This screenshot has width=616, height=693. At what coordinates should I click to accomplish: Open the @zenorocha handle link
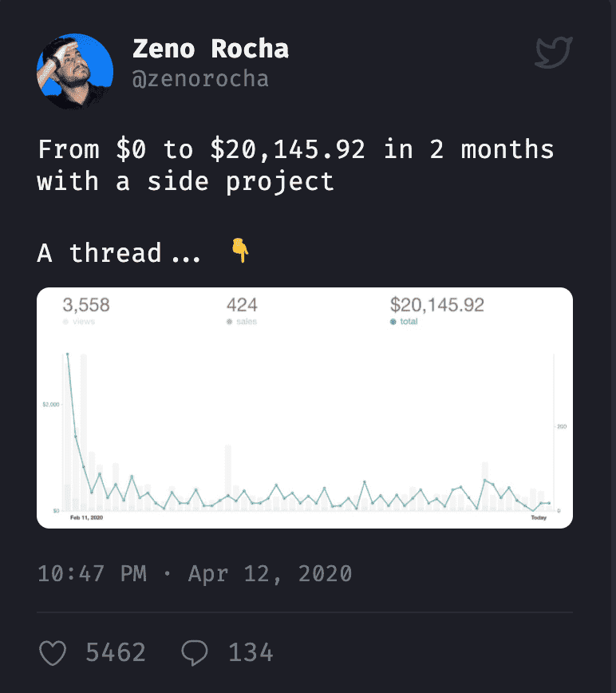tap(199, 78)
